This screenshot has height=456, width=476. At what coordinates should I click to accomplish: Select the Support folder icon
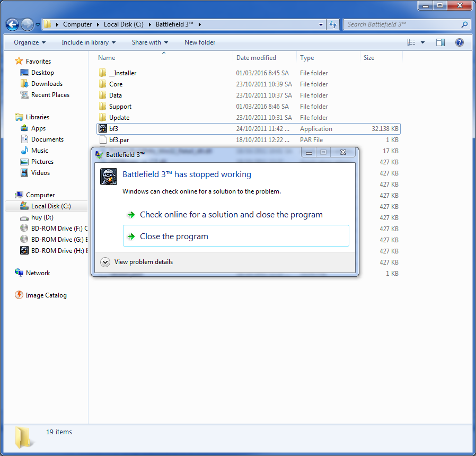pyautogui.click(x=103, y=106)
